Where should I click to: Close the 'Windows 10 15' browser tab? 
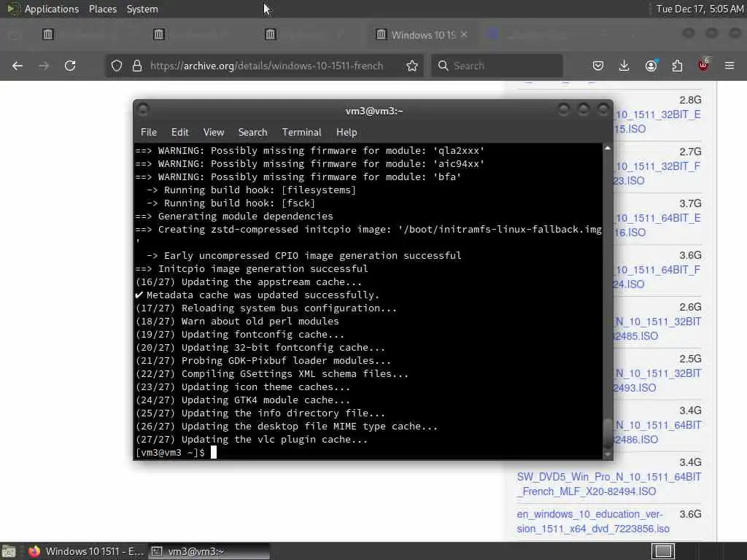coord(464,34)
